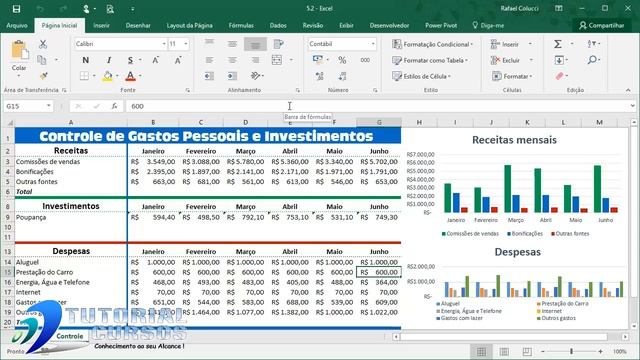
Task: Toggle the right-align text button
Action: 256,60
